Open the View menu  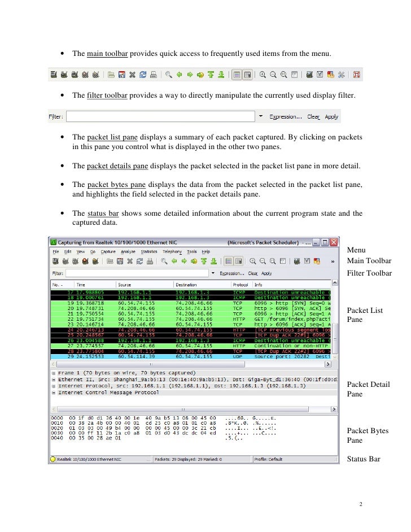tap(81, 252)
